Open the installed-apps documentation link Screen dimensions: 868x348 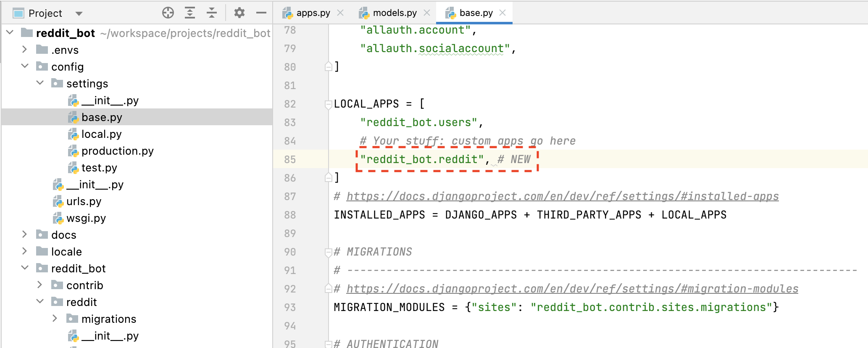562,196
